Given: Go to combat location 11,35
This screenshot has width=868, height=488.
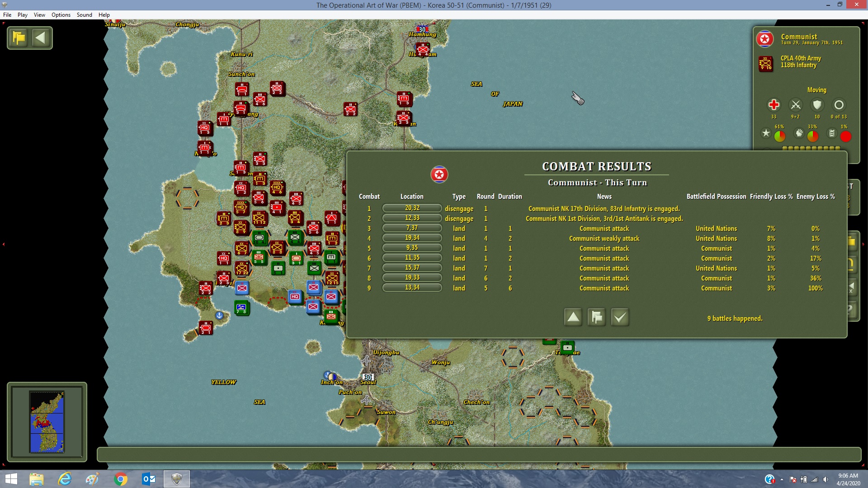Looking at the screenshot, I should pyautogui.click(x=412, y=258).
